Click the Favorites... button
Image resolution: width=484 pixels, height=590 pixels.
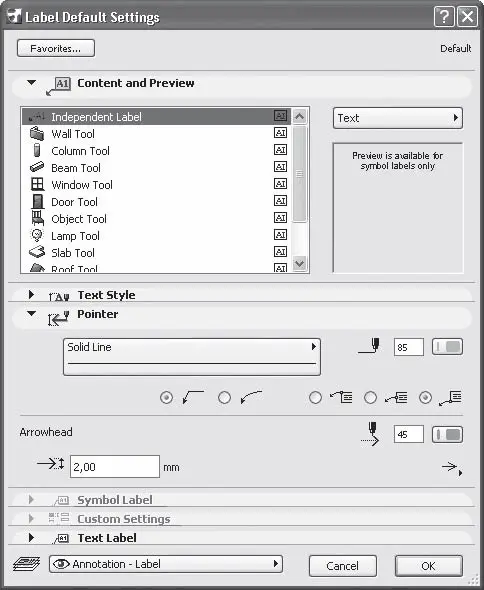coord(56,49)
